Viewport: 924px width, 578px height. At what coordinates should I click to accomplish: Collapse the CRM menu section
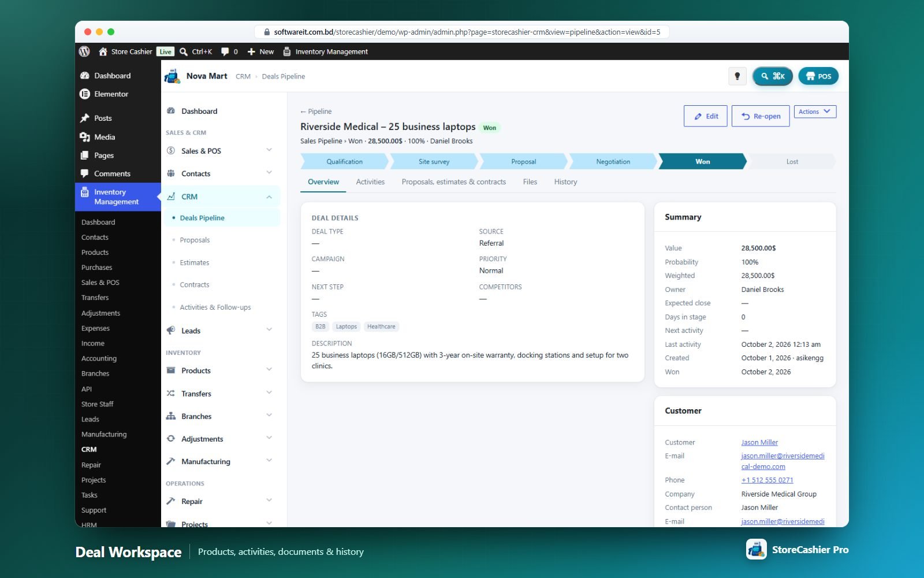coord(269,197)
